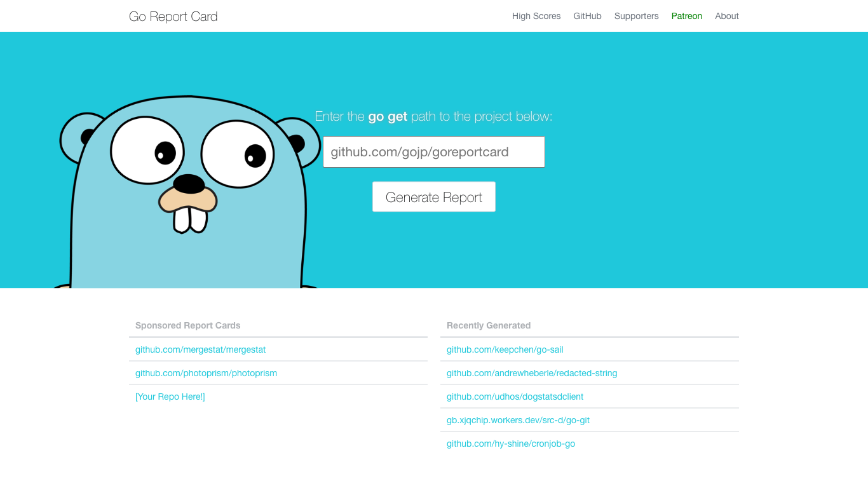Screen dimensions: 868x488
Task: Open the Go Report Card home link
Action: (x=173, y=17)
